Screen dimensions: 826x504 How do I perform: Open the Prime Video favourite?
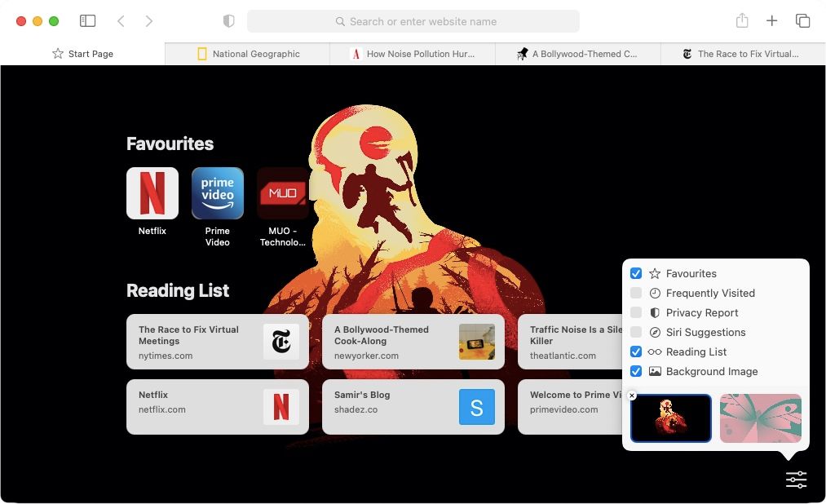coord(217,193)
